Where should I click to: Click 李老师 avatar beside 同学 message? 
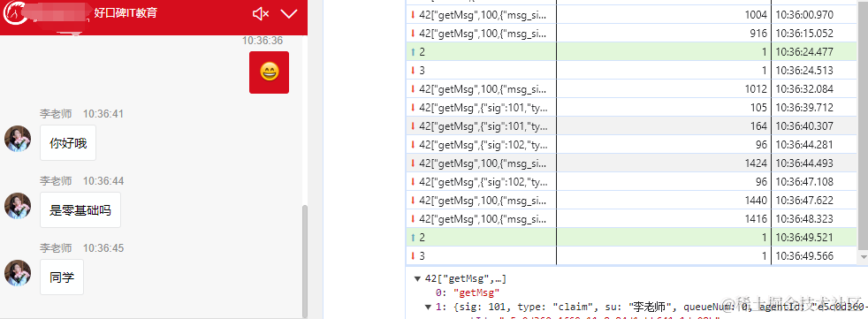(x=18, y=272)
